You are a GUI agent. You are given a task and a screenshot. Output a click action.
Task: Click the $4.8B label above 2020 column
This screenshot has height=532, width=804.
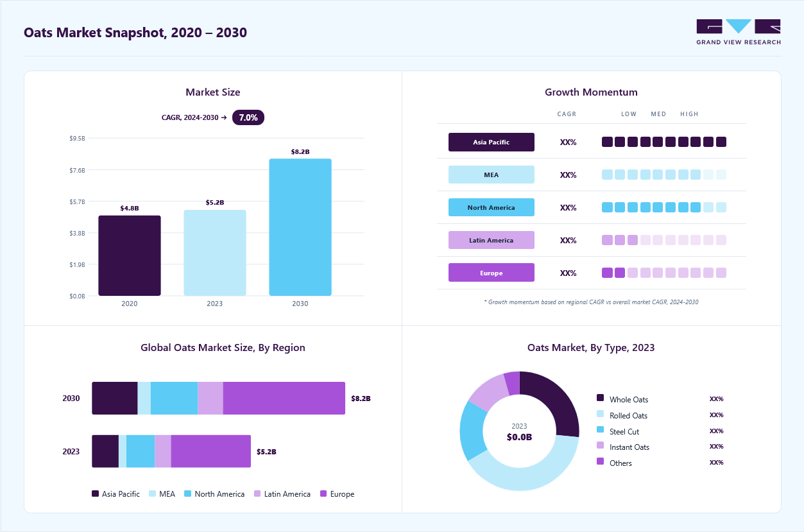130,209
